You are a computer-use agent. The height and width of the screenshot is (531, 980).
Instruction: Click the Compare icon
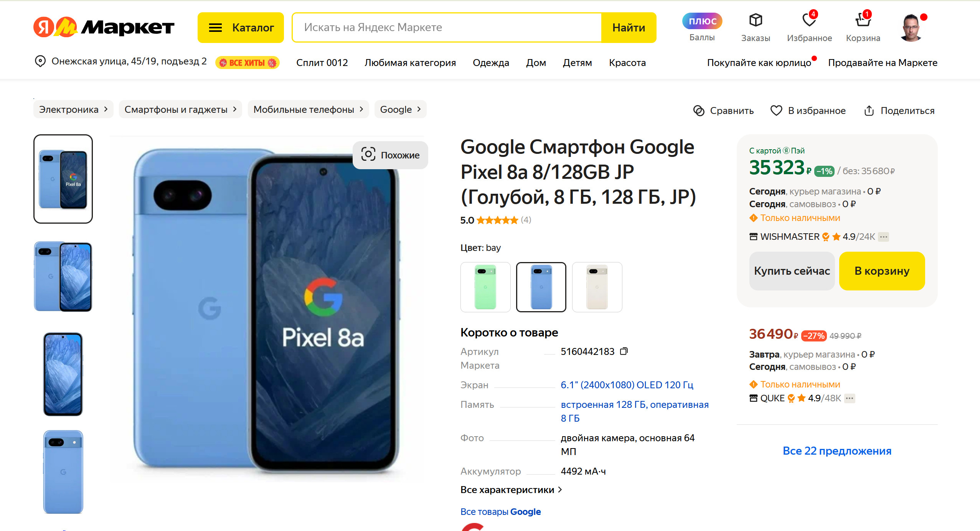pyautogui.click(x=699, y=111)
